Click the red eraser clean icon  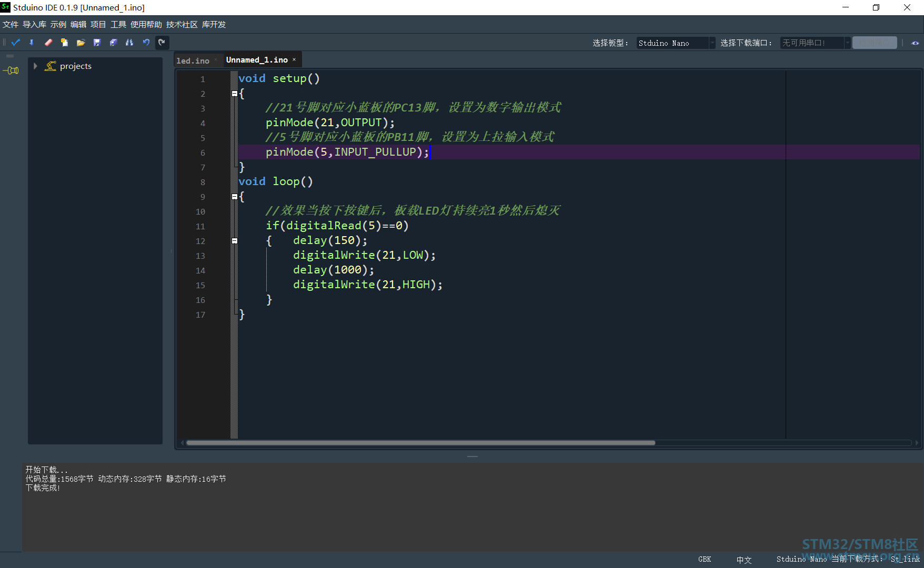tap(48, 43)
